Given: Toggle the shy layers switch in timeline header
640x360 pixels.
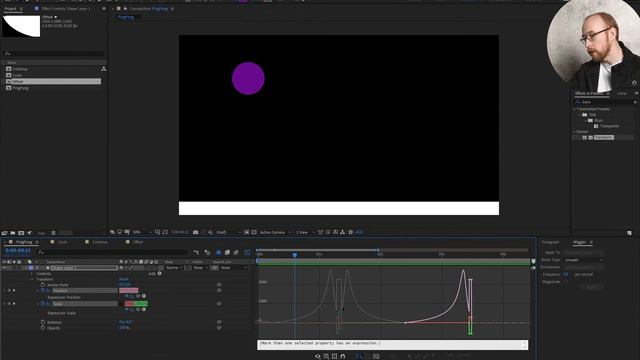Looking at the screenshot, I should pyautogui.click(x=218, y=252).
